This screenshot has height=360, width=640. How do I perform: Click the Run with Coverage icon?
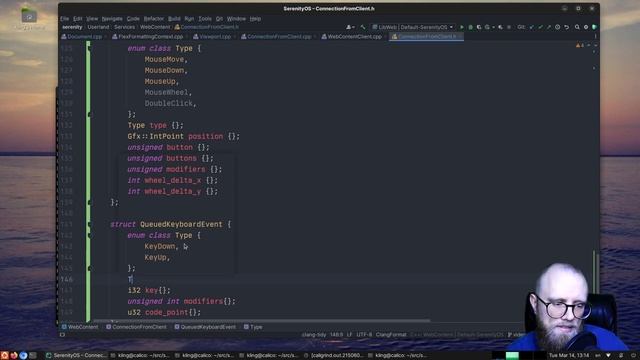(x=479, y=27)
